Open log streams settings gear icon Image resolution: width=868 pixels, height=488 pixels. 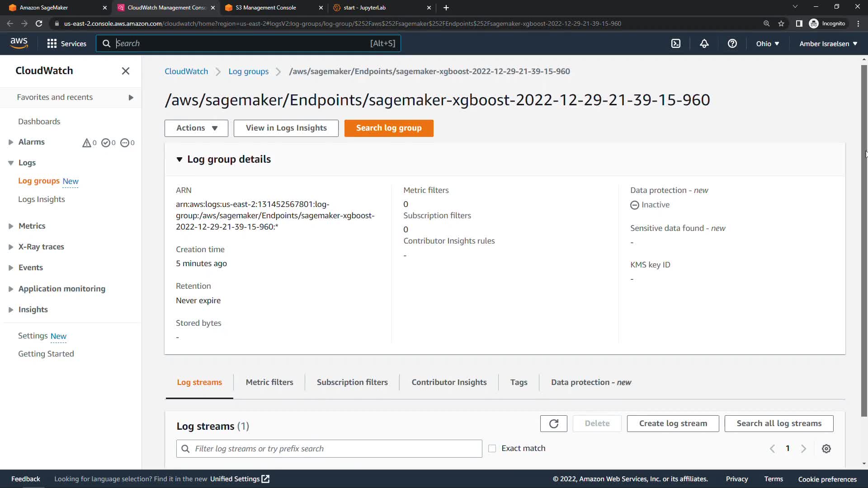click(x=826, y=449)
